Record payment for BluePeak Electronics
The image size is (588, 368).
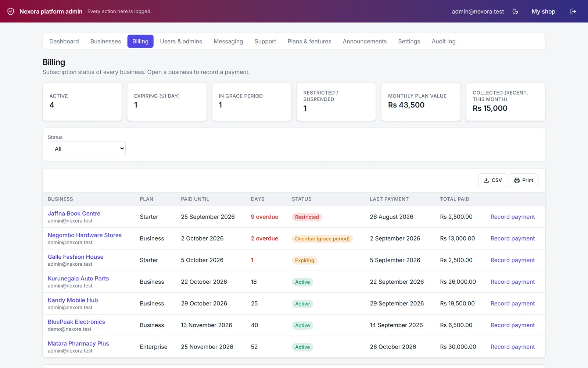click(x=512, y=325)
